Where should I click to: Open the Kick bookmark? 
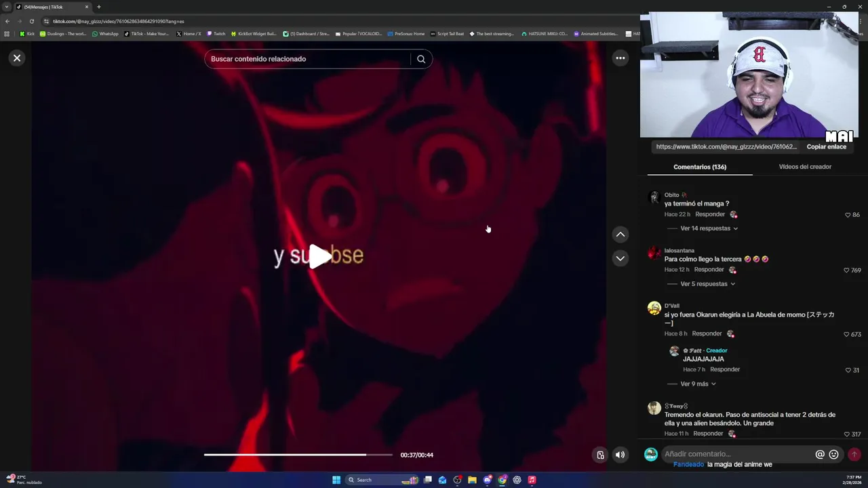[x=27, y=33]
